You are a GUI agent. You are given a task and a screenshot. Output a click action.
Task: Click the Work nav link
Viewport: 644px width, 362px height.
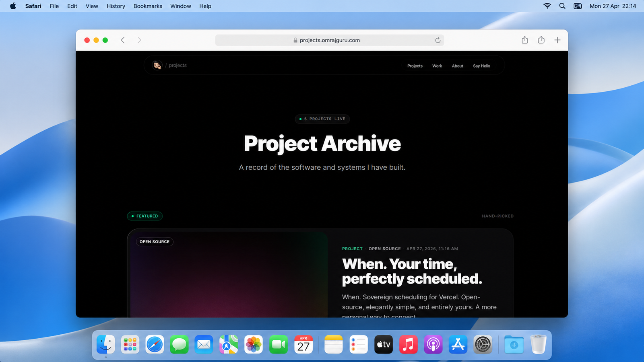pos(437,66)
